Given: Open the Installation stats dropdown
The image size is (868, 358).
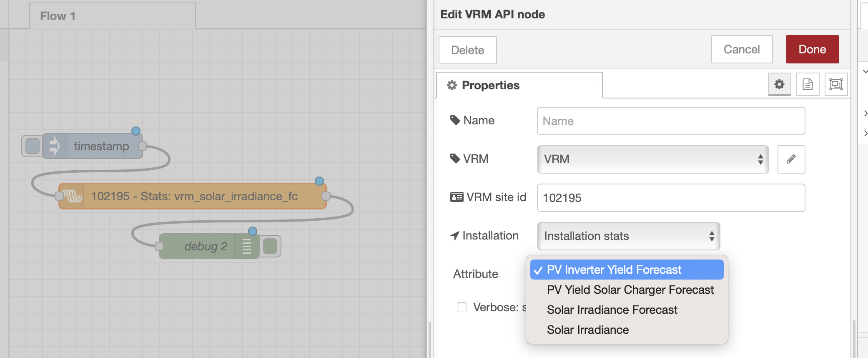Looking at the screenshot, I should click(628, 236).
